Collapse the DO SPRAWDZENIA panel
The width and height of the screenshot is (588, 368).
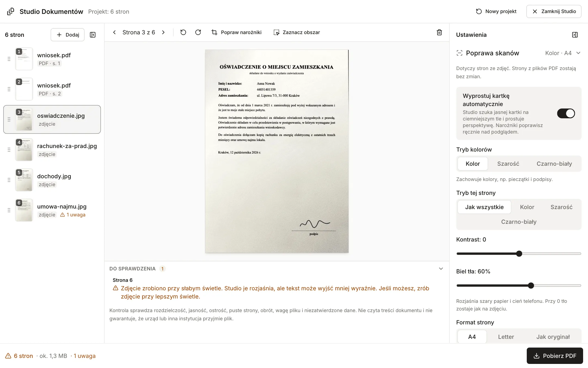[441, 269]
